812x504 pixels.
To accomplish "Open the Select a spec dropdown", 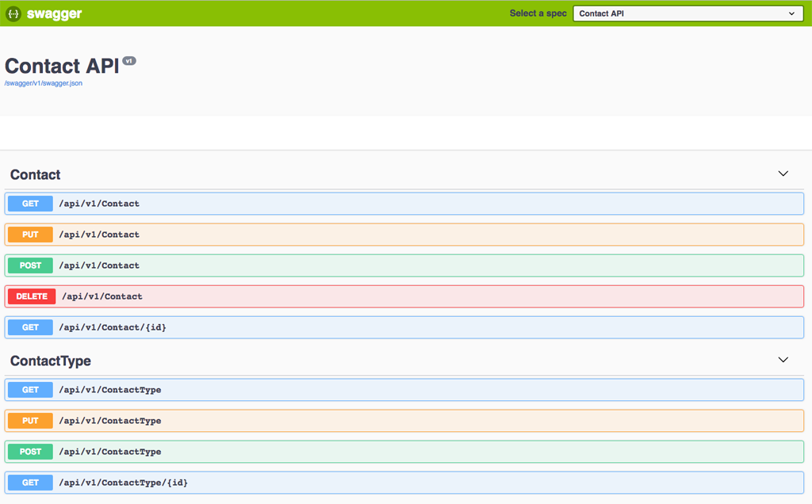I will pos(688,13).
